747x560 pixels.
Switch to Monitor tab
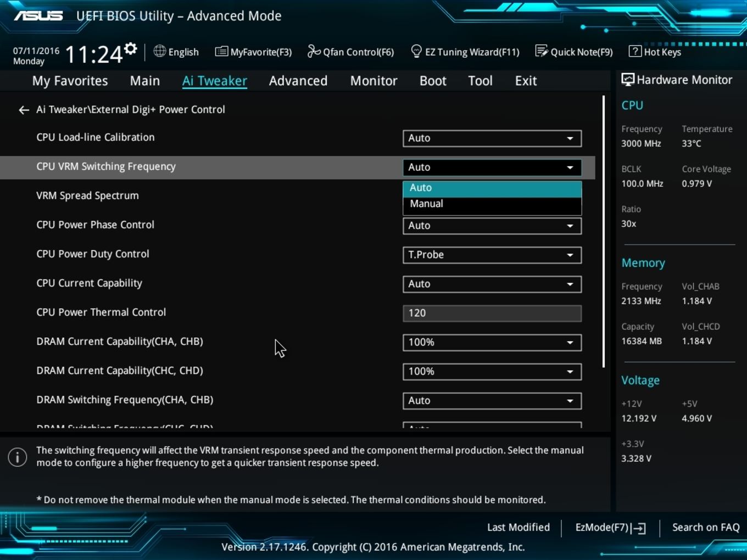pos(374,81)
